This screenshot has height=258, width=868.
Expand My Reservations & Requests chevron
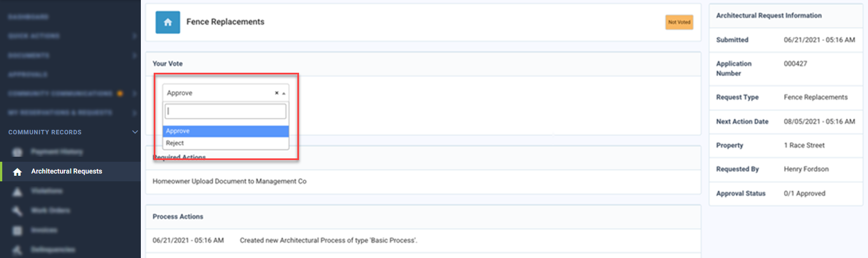click(x=135, y=113)
